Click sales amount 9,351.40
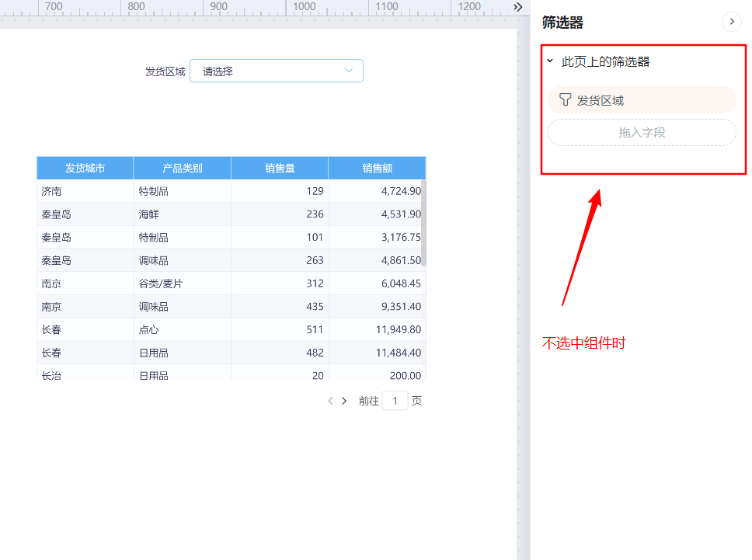This screenshot has height=560, width=752. pos(401,307)
